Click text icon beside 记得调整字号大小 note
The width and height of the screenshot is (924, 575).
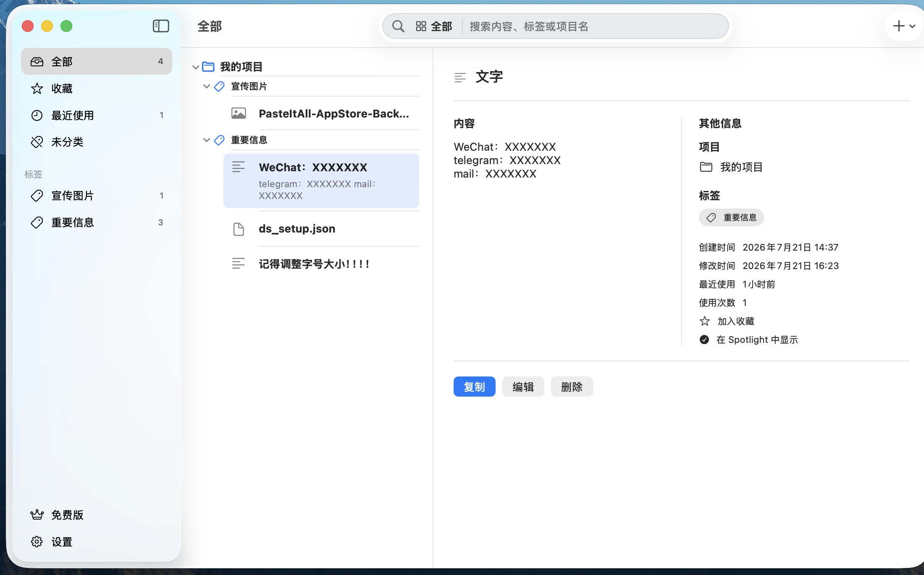[x=239, y=264]
